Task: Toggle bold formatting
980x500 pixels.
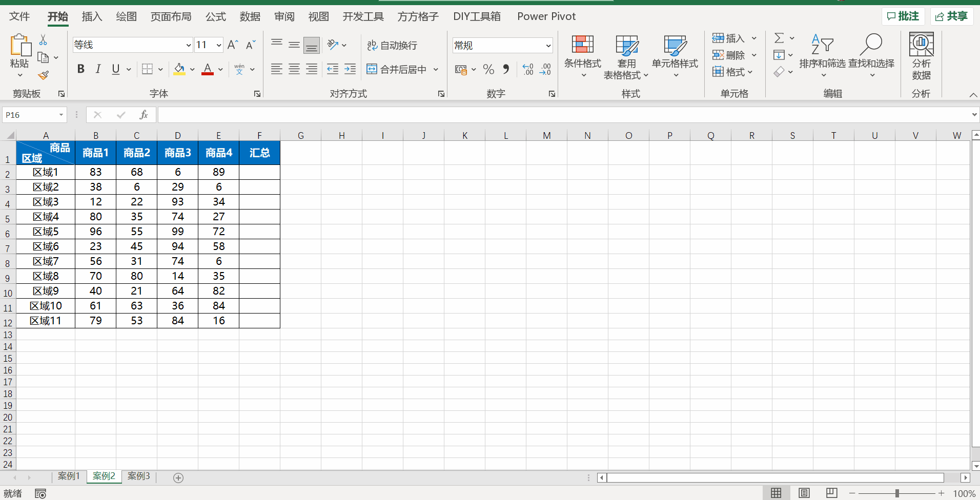Action: click(80, 69)
